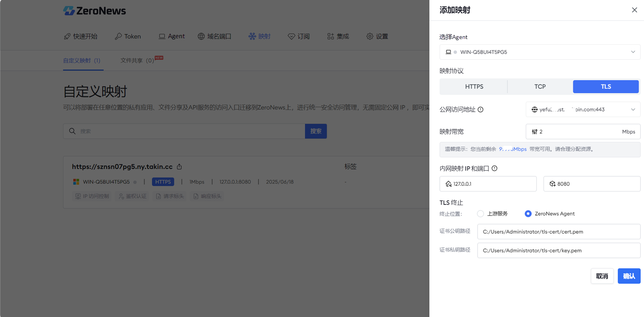Open 响应标头 settings
The image size is (644, 317).
coord(207,196)
